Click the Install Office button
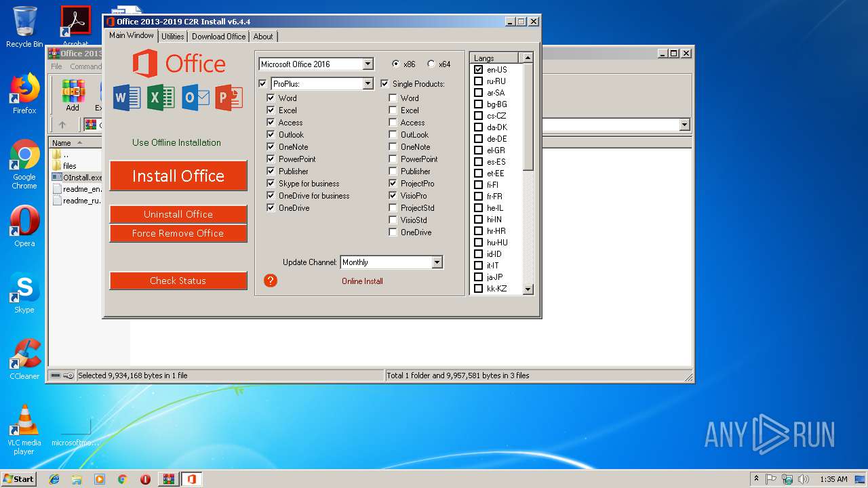This screenshot has width=868, height=488. pos(178,176)
